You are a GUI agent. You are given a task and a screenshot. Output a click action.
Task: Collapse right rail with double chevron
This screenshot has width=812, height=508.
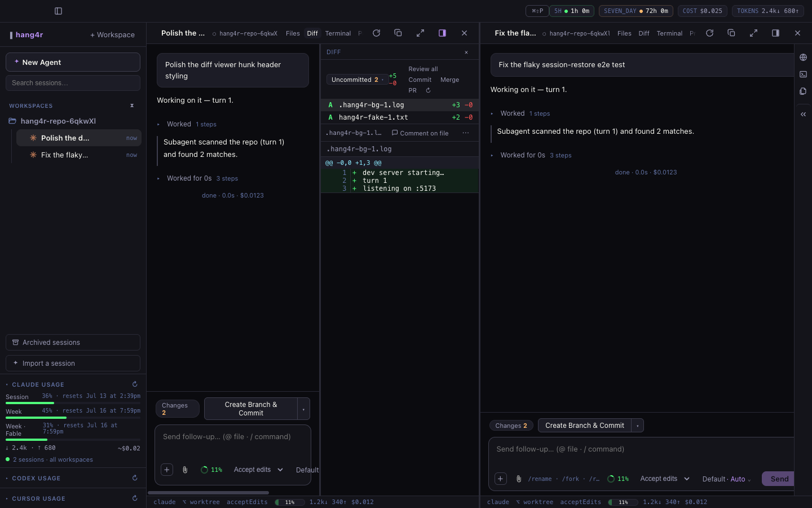(x=803, y=115)
